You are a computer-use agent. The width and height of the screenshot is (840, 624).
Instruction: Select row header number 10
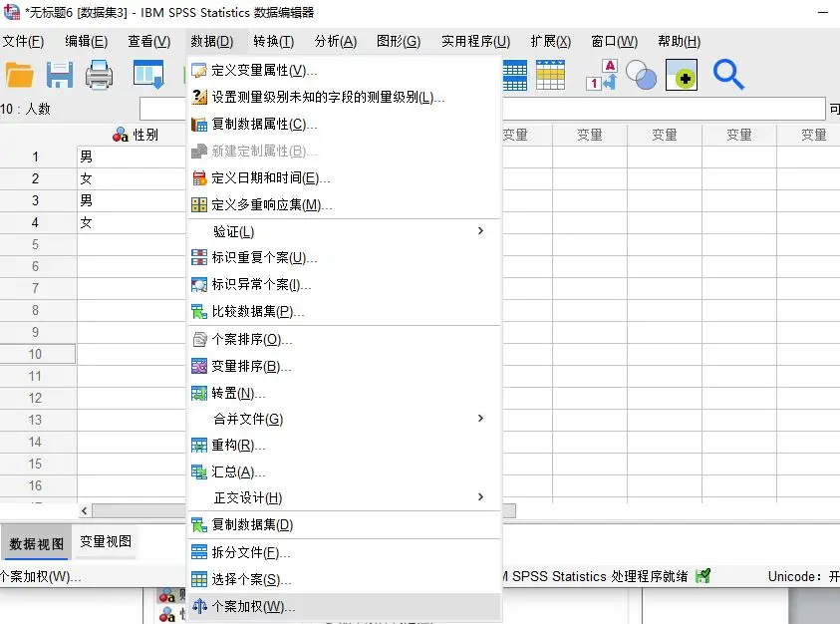[x=35, y=354]
